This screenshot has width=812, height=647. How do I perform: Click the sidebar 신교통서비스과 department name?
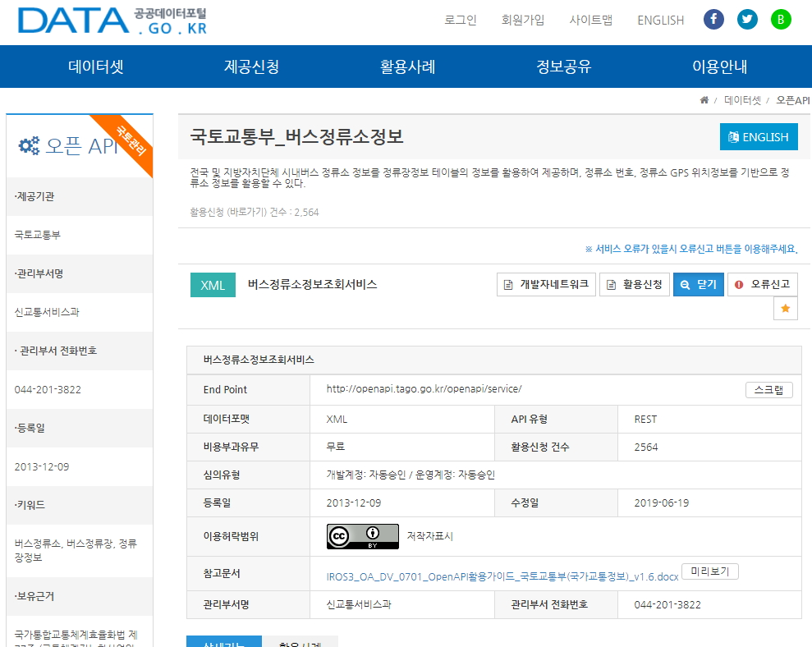pos(47,312)
